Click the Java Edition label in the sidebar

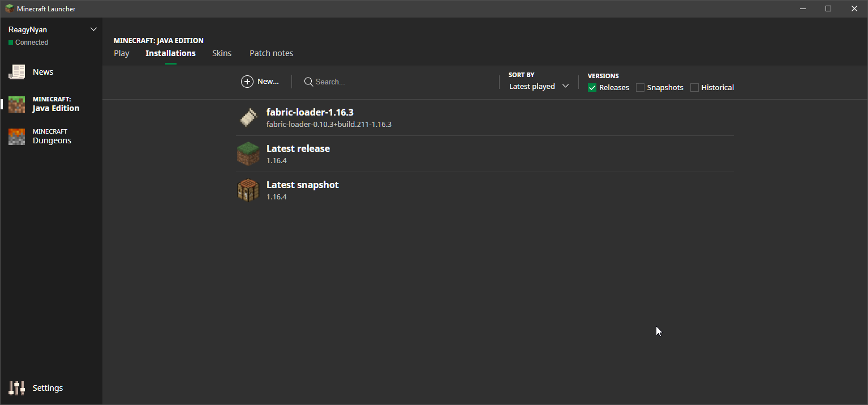pyautogui.click(x=56, y=108)
